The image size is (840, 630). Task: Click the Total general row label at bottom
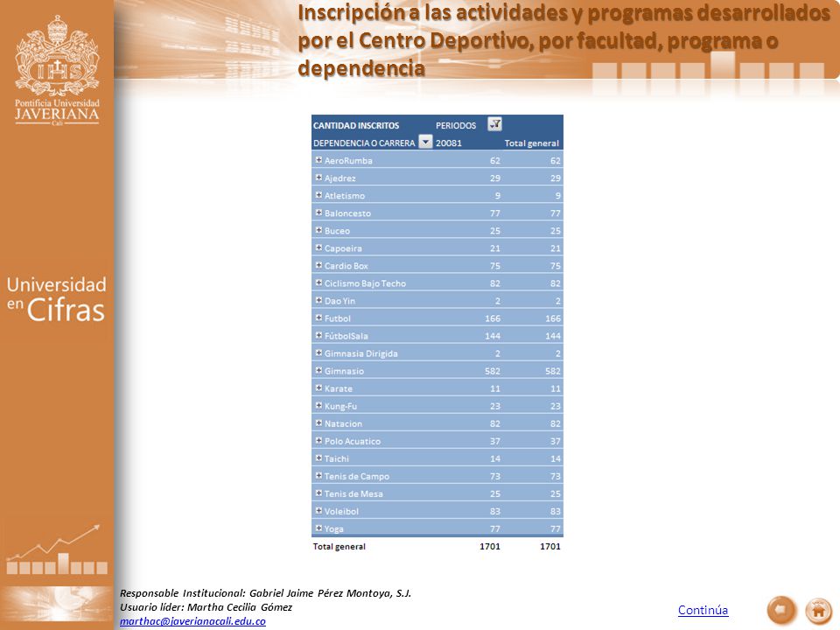pyautogui.click(x=339, y=546)
